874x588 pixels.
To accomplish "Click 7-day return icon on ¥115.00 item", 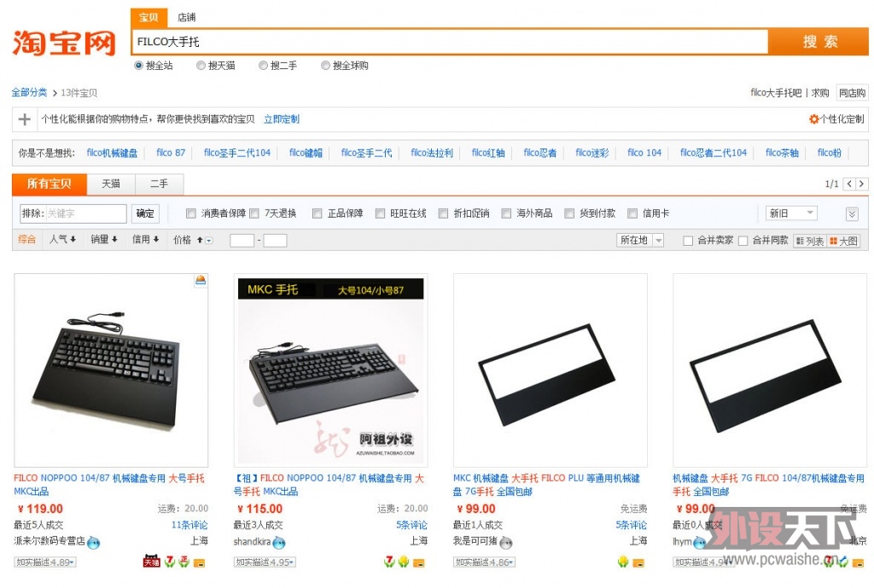I will (x=389, y=562).
